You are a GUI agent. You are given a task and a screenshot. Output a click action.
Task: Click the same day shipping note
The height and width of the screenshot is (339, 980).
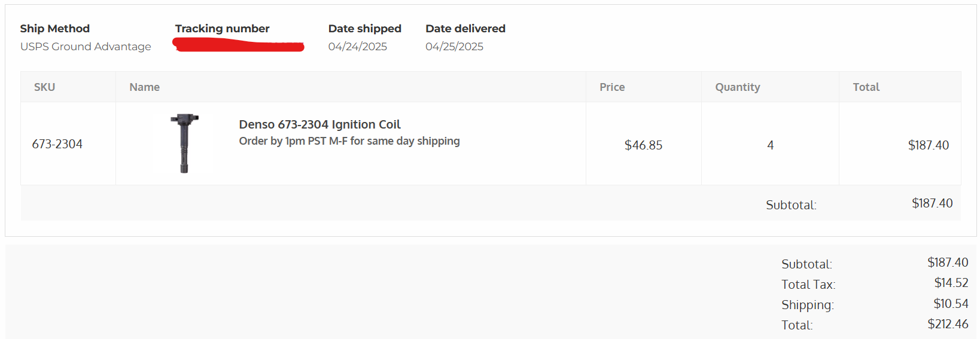(349, 141)
